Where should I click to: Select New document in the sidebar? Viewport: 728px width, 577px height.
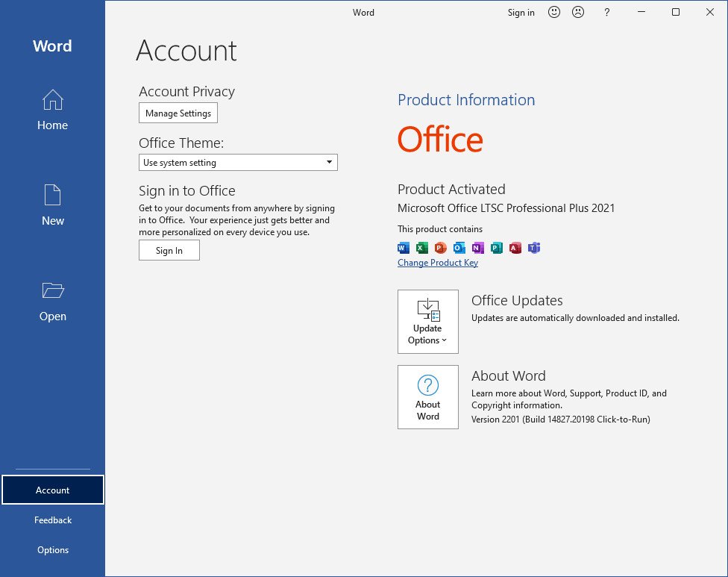pos(52,205)
